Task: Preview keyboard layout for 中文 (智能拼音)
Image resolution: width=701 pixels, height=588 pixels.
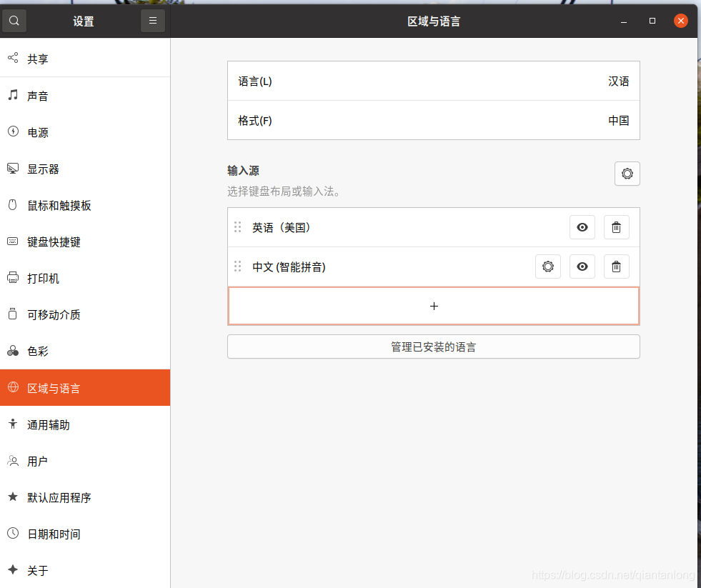Action: point(582,266)
